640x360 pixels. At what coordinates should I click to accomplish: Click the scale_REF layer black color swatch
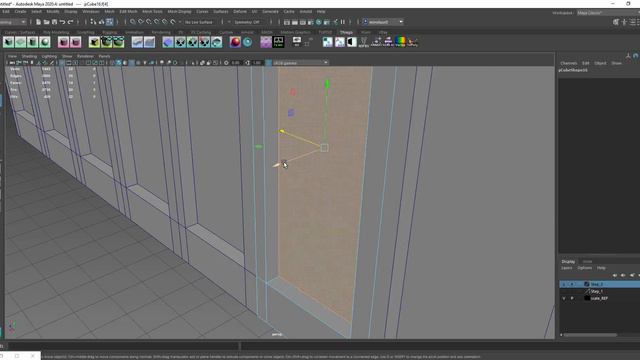(587, 298)
